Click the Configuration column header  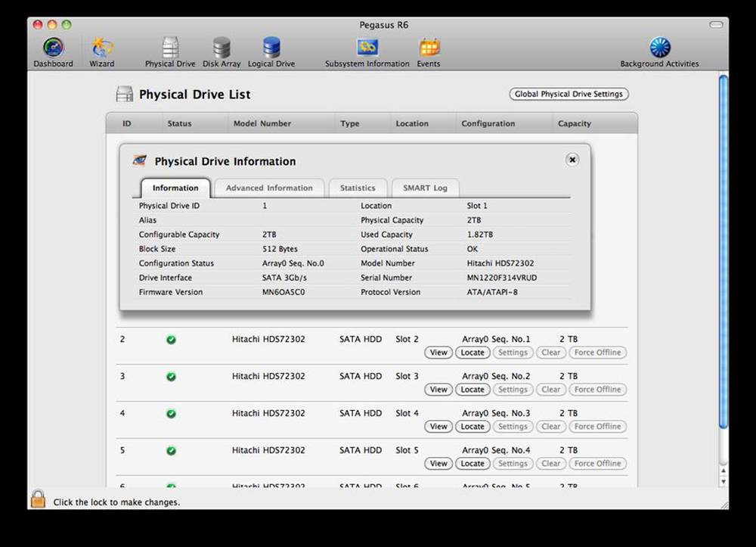click(488, 123)
